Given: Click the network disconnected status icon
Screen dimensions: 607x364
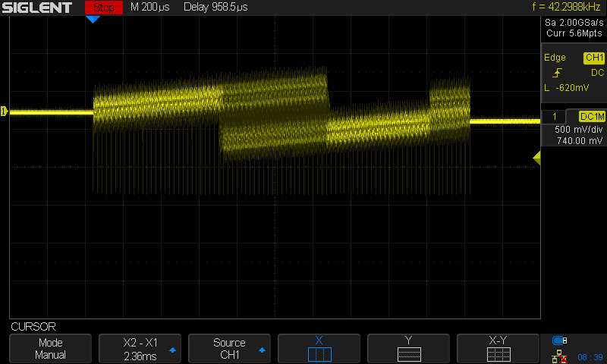Looking at the screenshot, I should tap(559, 356).
